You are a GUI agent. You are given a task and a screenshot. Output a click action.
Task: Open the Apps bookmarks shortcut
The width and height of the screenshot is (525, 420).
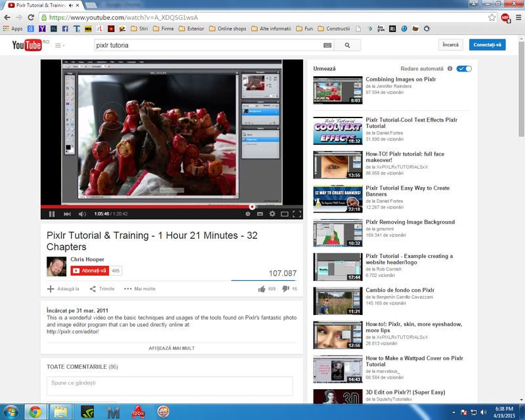click(x=12, y=29)
